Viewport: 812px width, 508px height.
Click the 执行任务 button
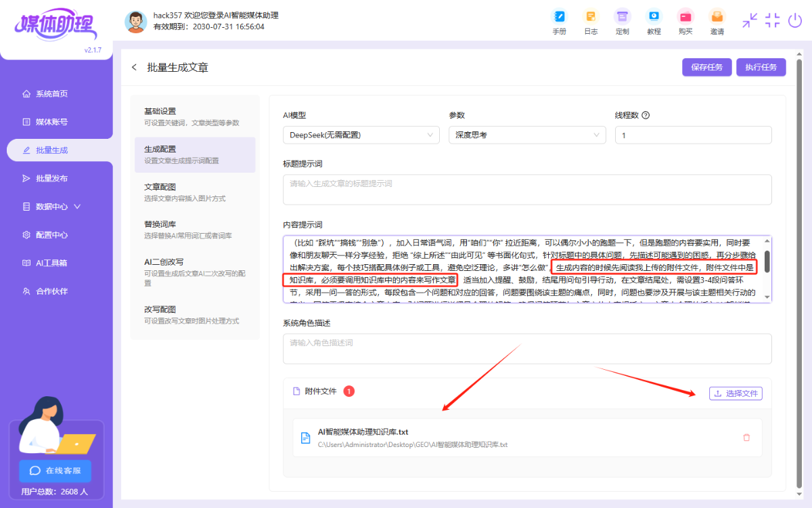tap(761, 67)
